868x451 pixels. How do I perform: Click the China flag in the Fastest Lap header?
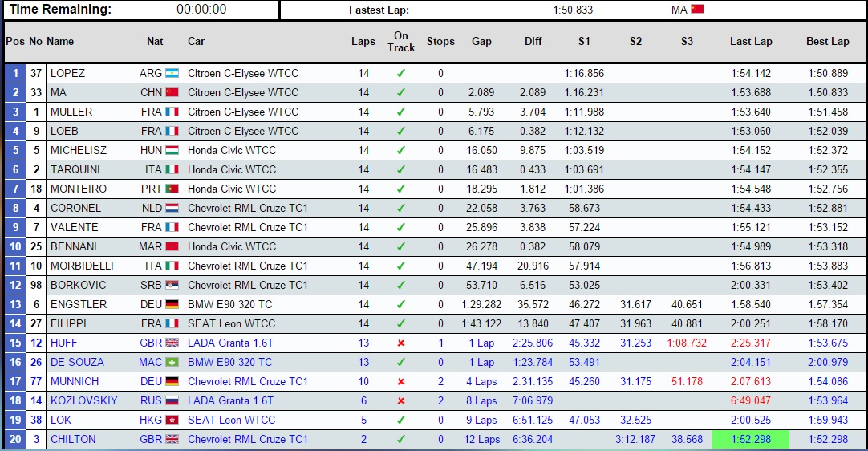697,10
